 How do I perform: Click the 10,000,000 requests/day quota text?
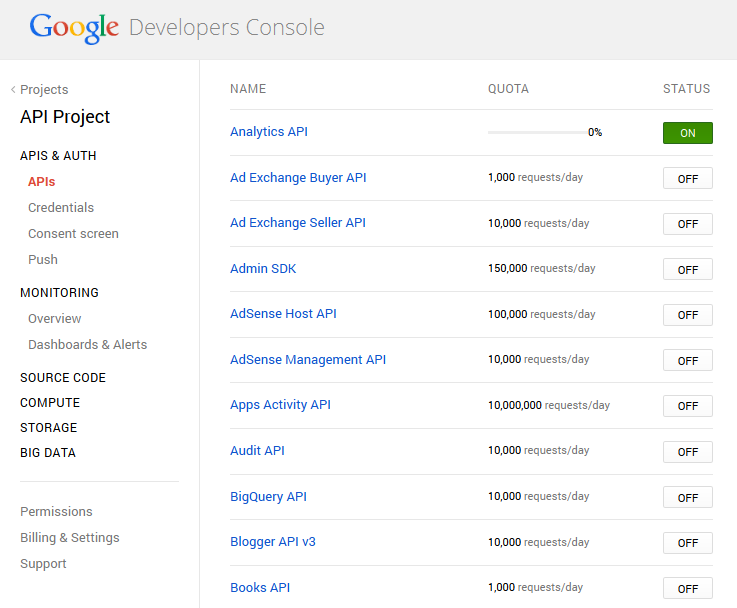pos(549,405)
